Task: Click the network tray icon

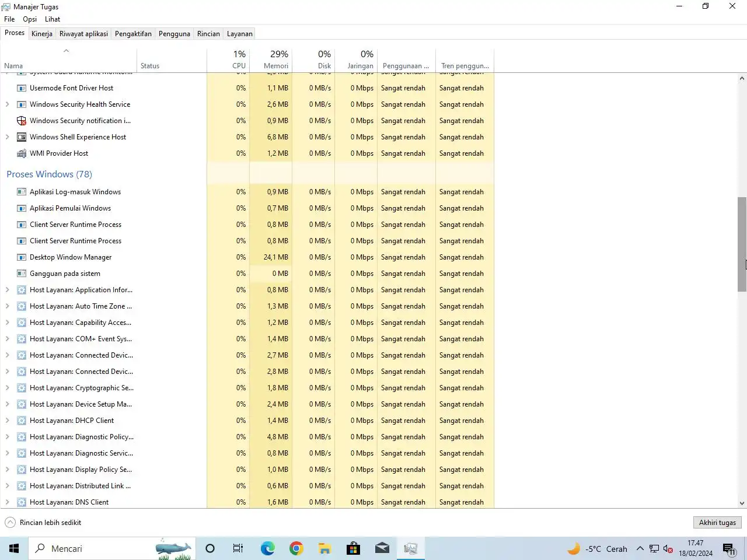Action: click(x=654, y=549)
